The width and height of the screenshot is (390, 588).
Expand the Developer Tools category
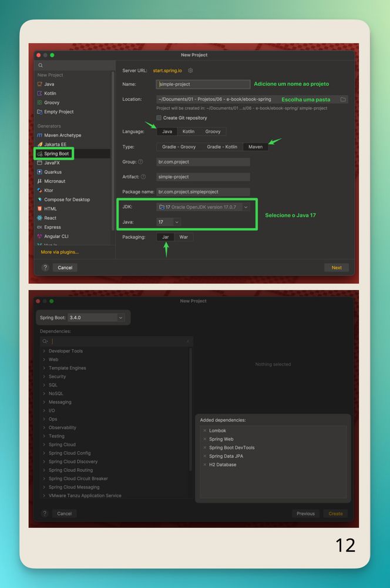tap(44, 351)
